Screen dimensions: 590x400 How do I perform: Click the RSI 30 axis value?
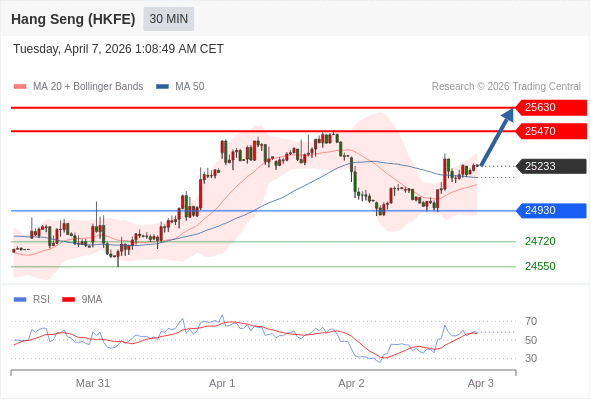[x=531, y=358]
